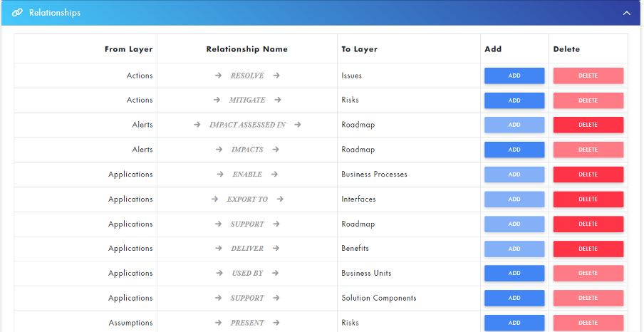Screen dimensions: 644x332
Task: Click the Relationship Name column header
Action: [246, 49]
